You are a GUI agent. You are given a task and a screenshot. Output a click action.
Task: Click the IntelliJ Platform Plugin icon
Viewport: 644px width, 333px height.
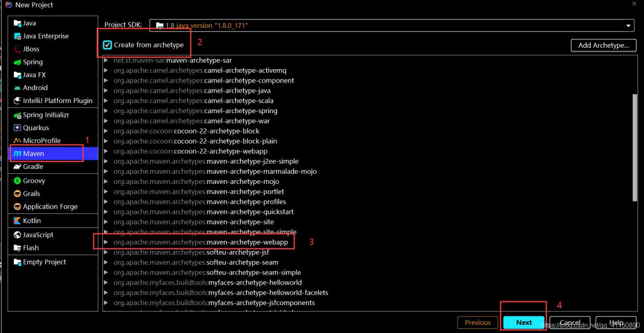point(17,100)
